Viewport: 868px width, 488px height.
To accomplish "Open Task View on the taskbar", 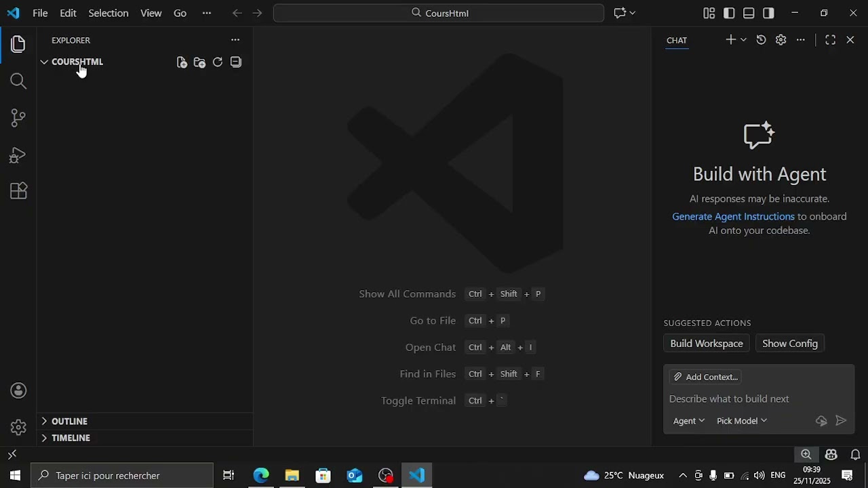I will coord(229,475).
